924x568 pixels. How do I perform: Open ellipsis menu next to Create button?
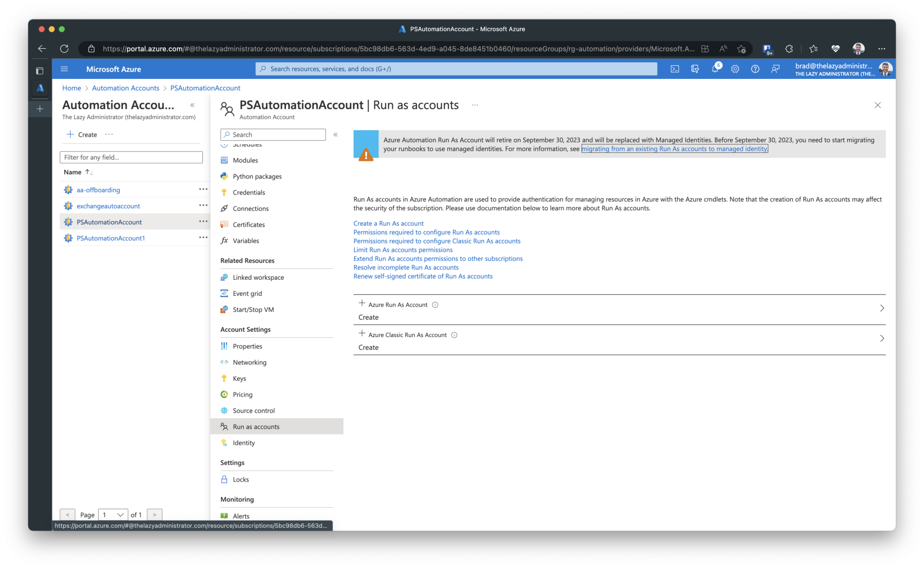(109, 135)
